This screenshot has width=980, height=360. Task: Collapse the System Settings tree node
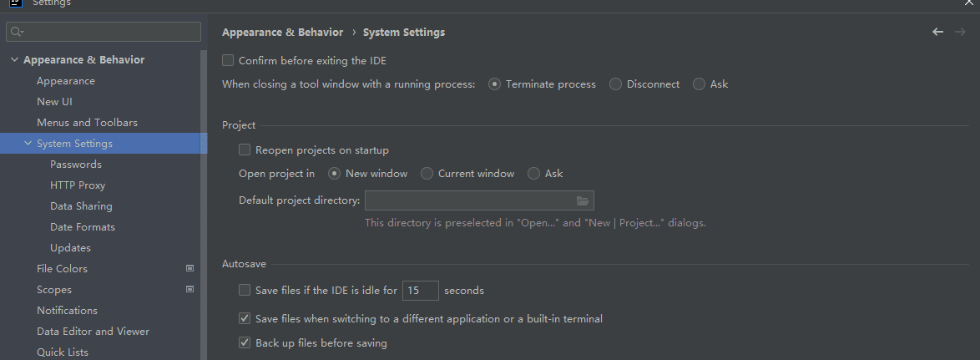[x=28, y=144]
